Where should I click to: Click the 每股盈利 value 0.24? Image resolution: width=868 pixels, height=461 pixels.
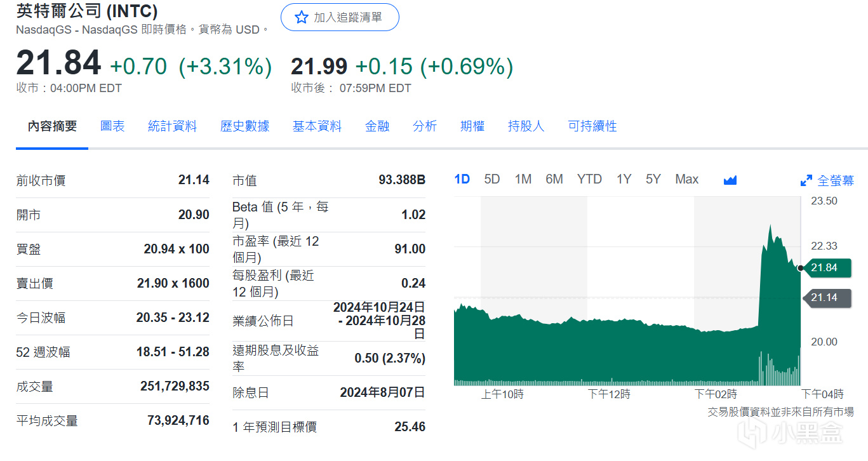413,283
